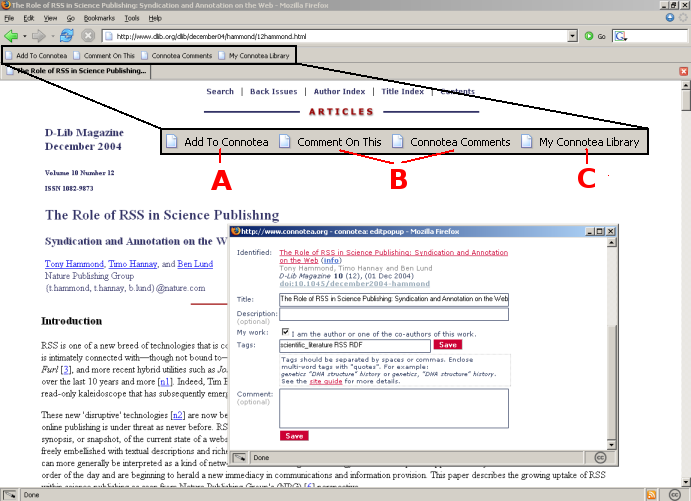Click the green Back arrow button
This screenshot has height=501, width=691.
[x=11, y=36]
